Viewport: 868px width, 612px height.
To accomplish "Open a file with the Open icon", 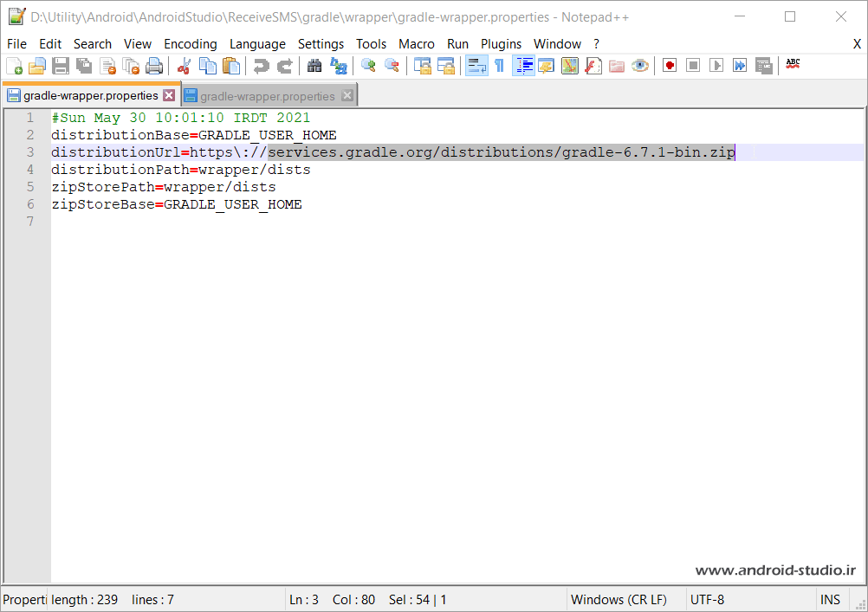I will [x=37, y=65].
